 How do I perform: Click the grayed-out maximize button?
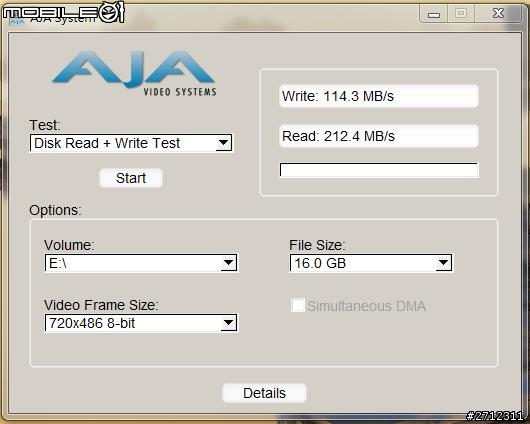[461, 14]
